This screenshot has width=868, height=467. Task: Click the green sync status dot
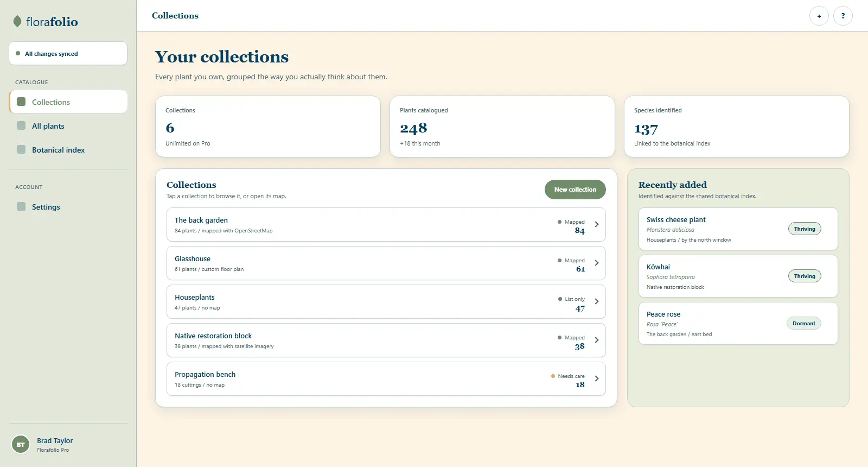coord(18,53)
